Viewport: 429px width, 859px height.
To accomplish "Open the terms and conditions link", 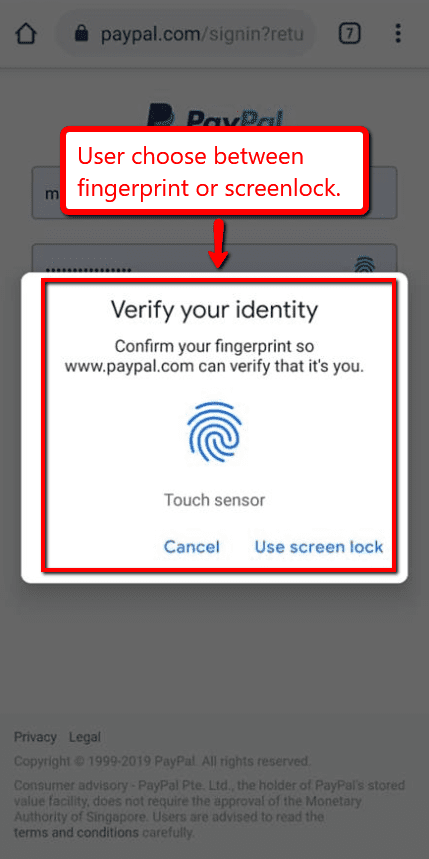I will (76, 833).
